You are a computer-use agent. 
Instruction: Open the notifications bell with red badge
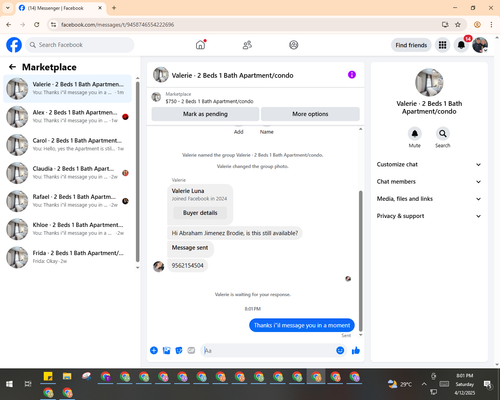[461, 45]
